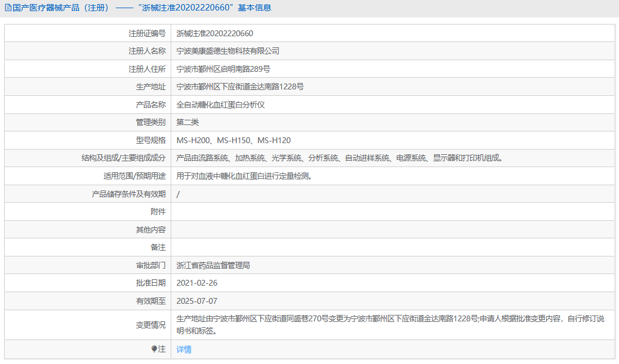Click the document icon before the page title
Viewport: 619px width, 364px height.
coord(8,7)
